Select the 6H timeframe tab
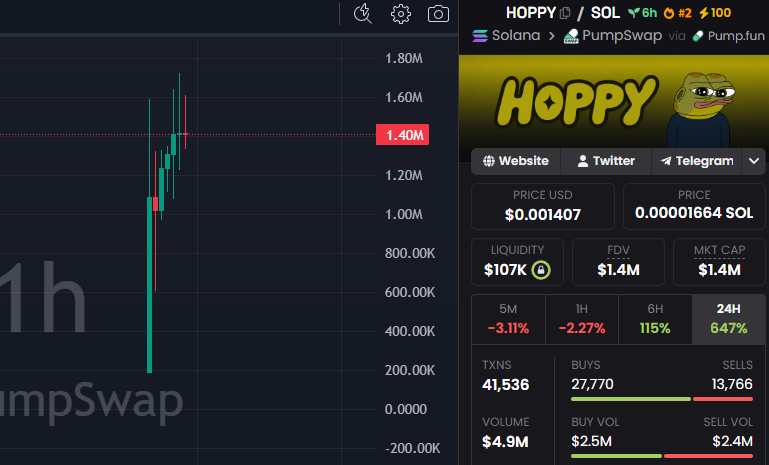This screenshot has width=769, height=465. [655, 319]
